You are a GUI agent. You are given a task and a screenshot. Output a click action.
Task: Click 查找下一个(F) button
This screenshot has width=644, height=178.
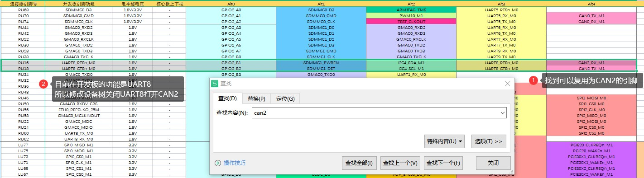[443, 163]
